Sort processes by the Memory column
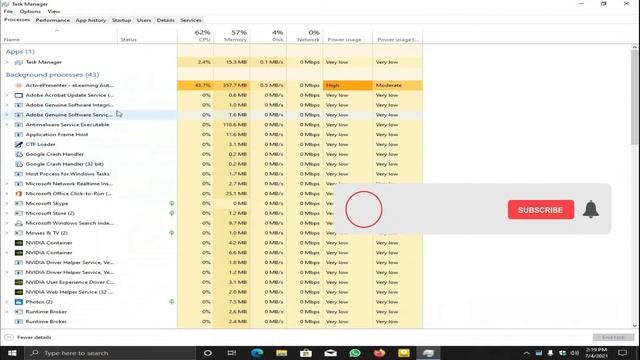Screen dimensions: 640x360 pos(232,36)
